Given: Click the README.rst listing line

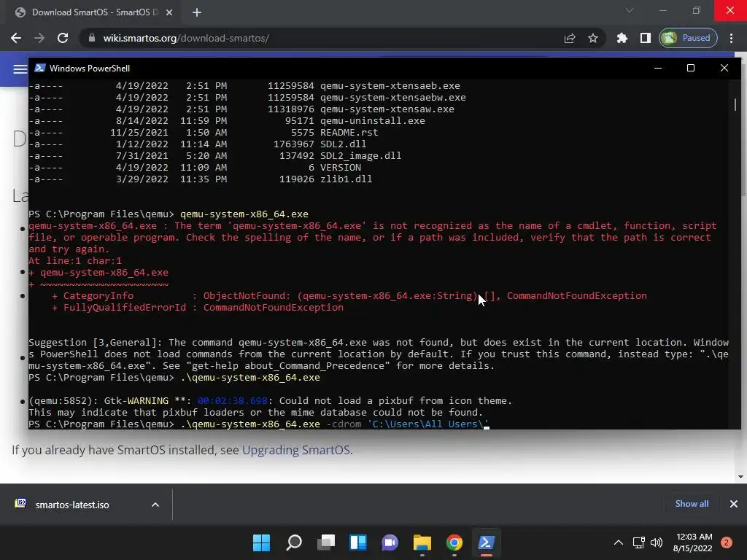Looking at the screenshot, I should click(x=204, y=133).
